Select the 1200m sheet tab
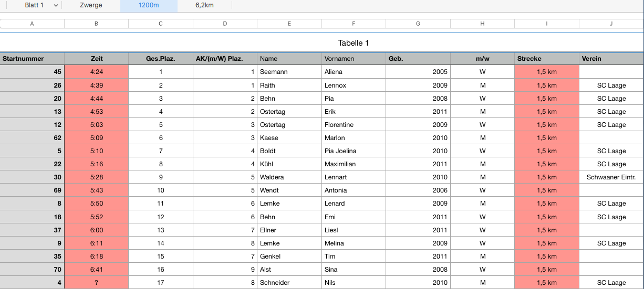The image size is (644, 289). [x=149, y=5]
